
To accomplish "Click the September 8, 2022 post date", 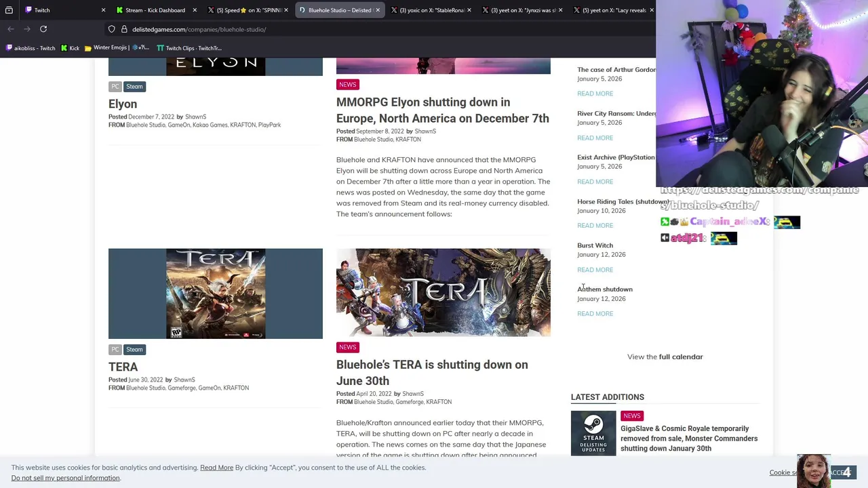I will (x=380, y=131).
